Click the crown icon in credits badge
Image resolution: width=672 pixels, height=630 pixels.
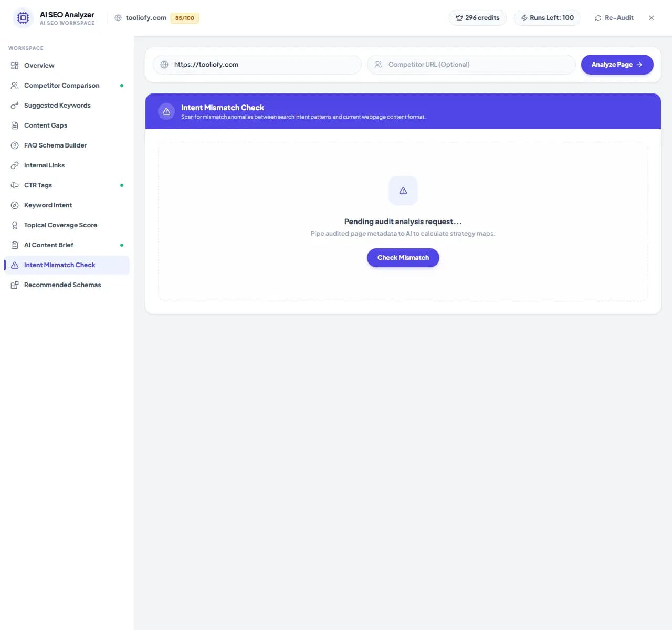pyautogui.click(x=459, y=18)
